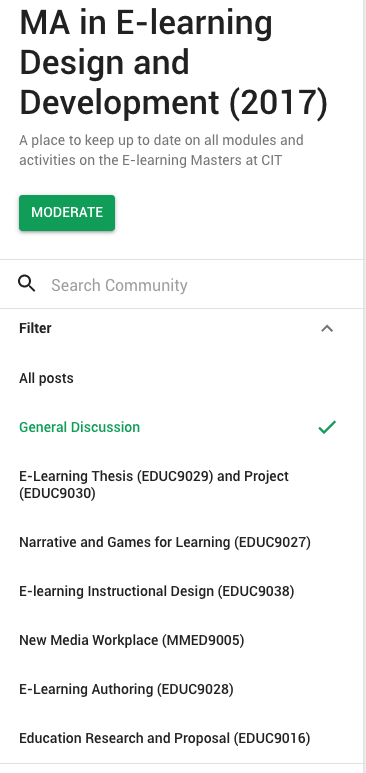The height and width of the screenshot is (773, 366).
Task: Click the green MODERATE button
Action: click(67, 212)
